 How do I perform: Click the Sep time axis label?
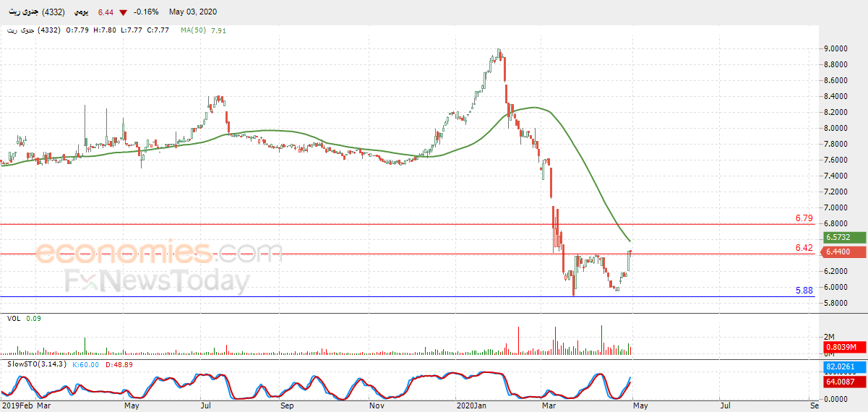pos(287,406)
